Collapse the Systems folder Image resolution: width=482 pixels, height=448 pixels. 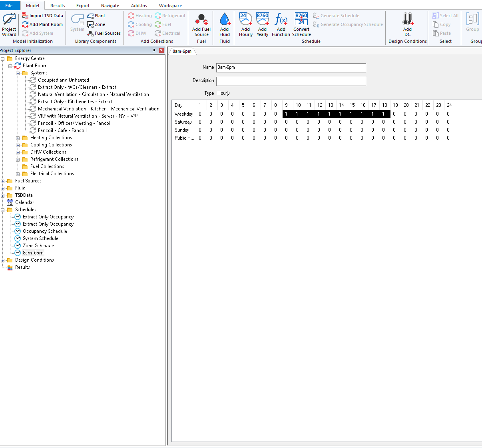coord(18,73)
